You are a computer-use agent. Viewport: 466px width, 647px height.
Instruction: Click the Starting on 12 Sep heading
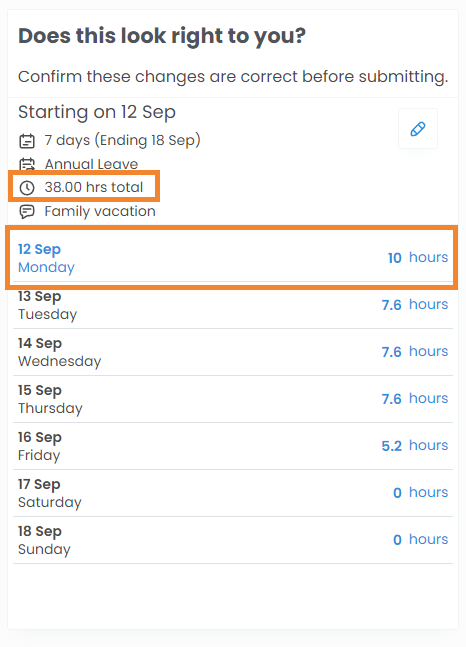click(97, 112)
